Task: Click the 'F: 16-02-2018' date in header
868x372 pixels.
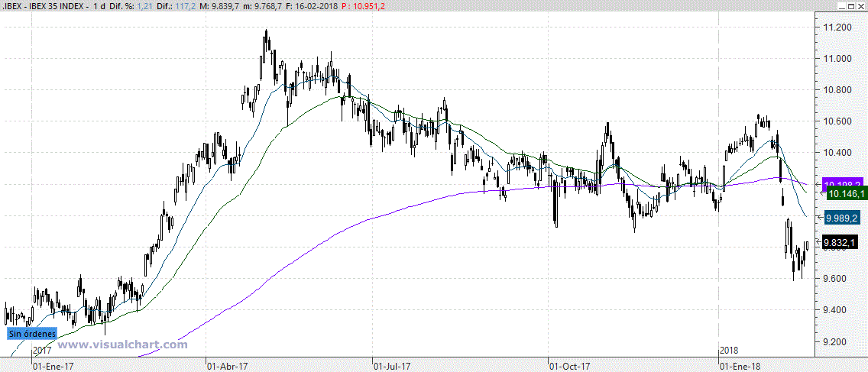Action: pyautogui.click(x=313, y=5)
